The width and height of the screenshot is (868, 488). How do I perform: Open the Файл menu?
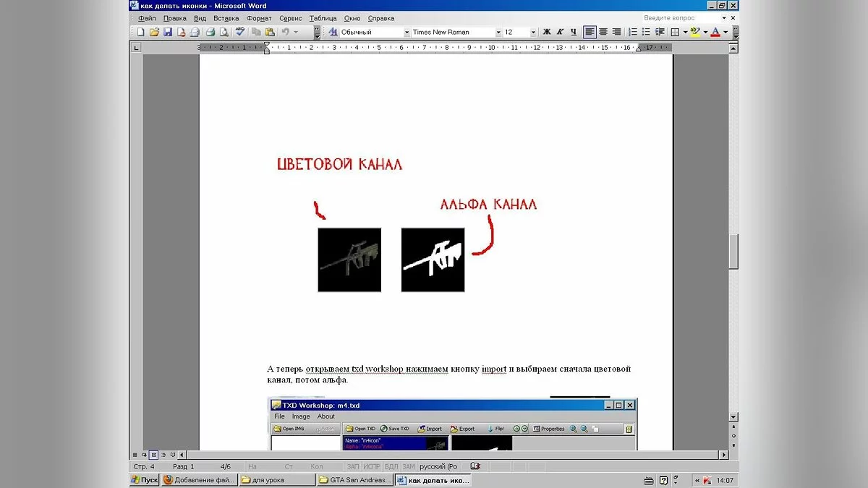click(x=146, y=18)
